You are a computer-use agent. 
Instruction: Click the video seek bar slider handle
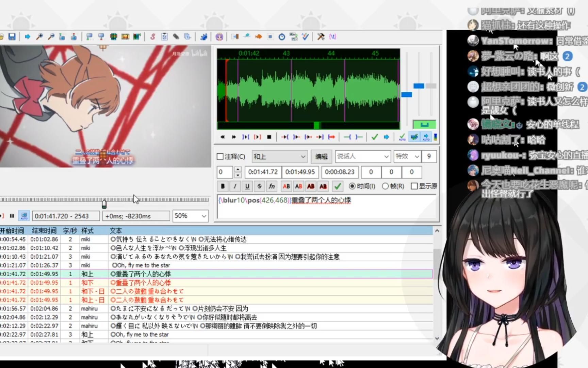pyautogui.click(x=104, y=204)
